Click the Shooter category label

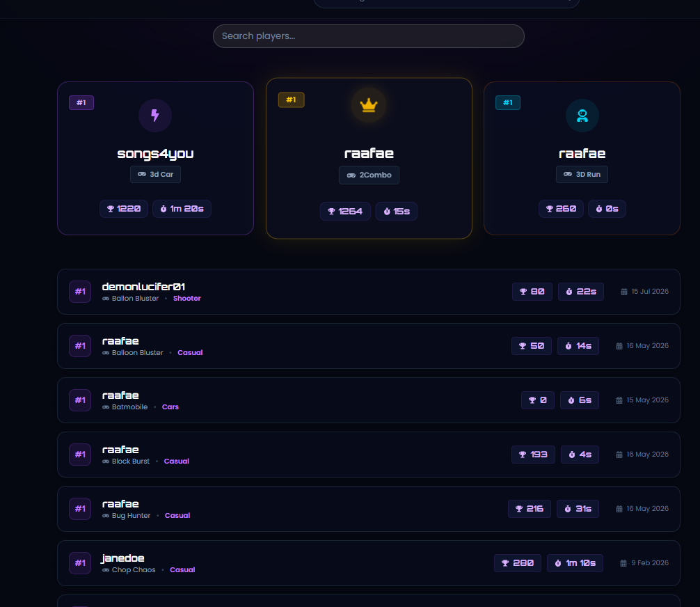[186, 299]
